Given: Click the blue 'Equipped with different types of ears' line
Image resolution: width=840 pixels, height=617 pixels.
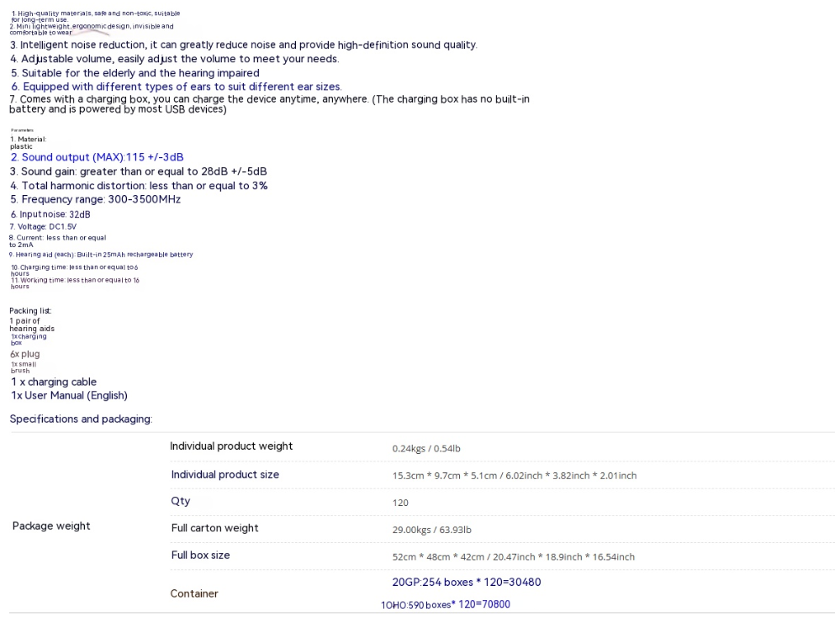Looking at the screenshot, I should (176, 87).
